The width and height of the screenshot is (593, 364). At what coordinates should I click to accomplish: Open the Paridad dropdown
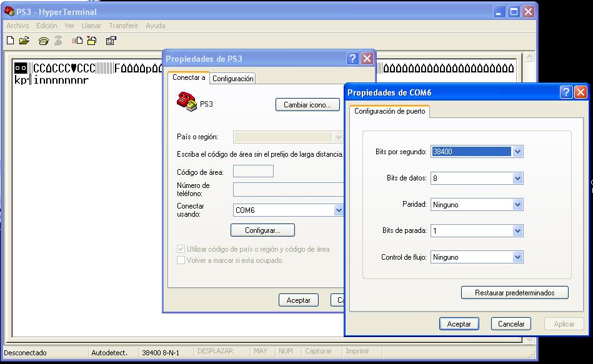pos(517,205)
